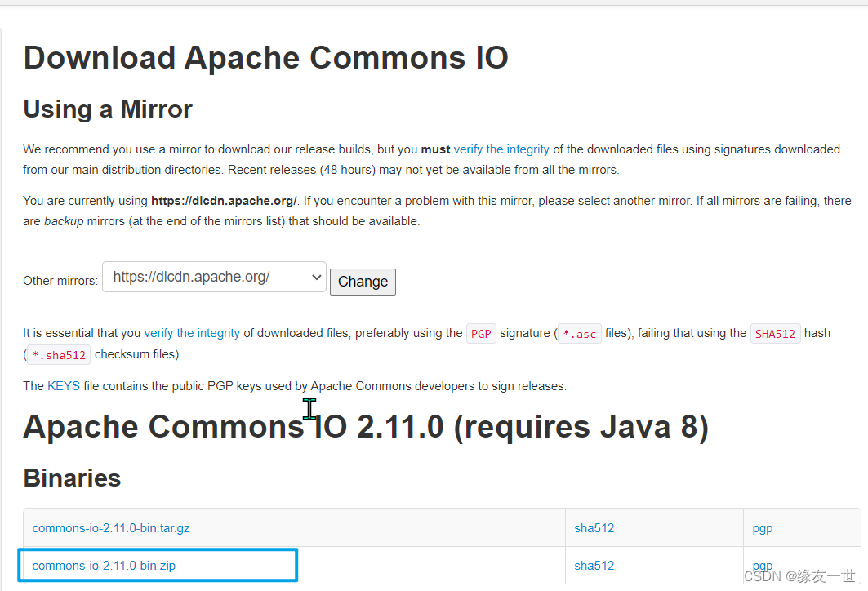Download commons-io-2.11.0-bin.zip
This screenshot has width=868, height=591.
pyautogui.click(x=104, y=566)
